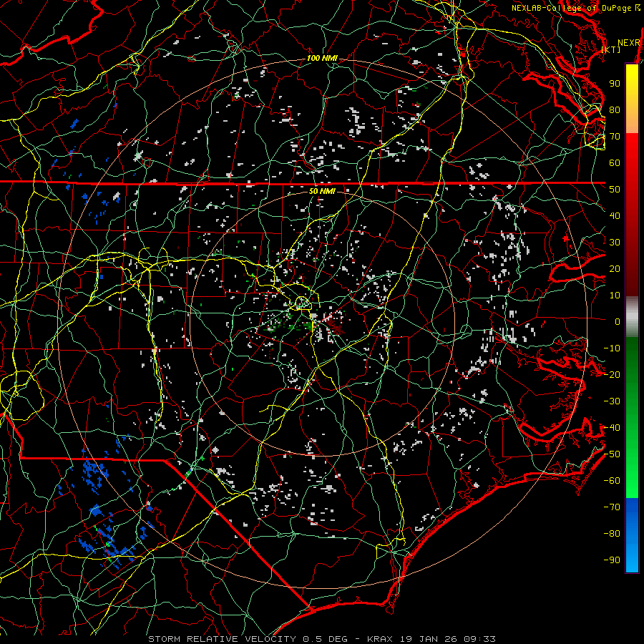Click the STORM RELATIVE VELOCITY caption text
Viewport: 644px width, 644px height.
tap(221, 639)
